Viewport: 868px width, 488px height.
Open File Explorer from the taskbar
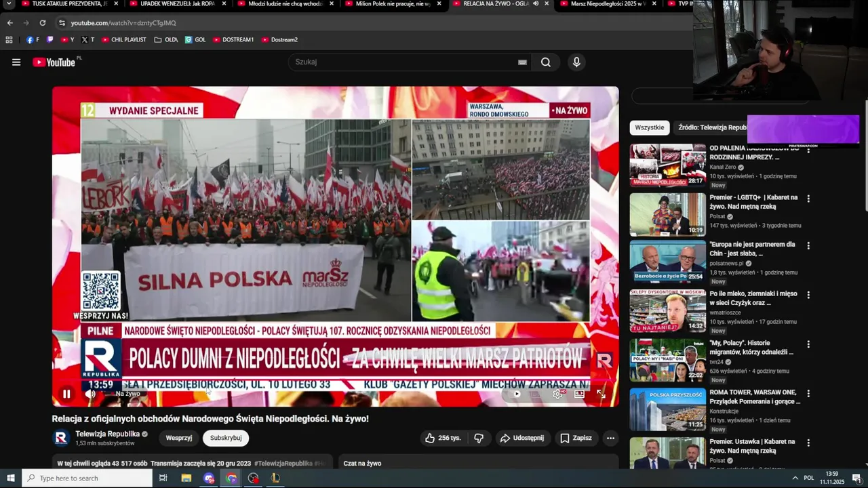[x=186, y=478]
